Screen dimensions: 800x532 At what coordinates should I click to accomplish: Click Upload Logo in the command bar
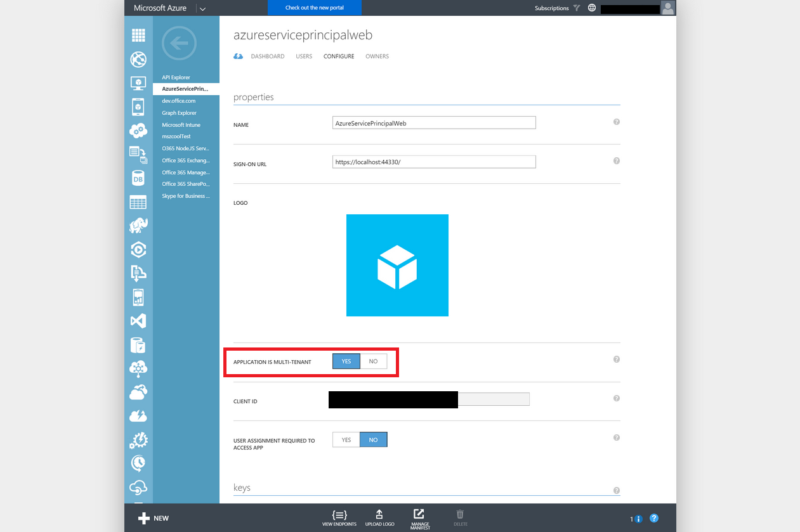click(x=380, y=517)
